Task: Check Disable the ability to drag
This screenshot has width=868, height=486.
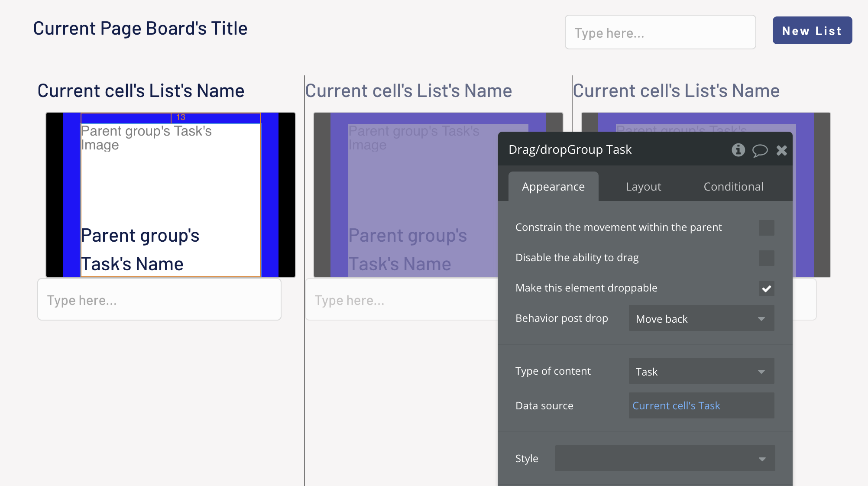Action: pyautogui.click(x=766, y=258)
